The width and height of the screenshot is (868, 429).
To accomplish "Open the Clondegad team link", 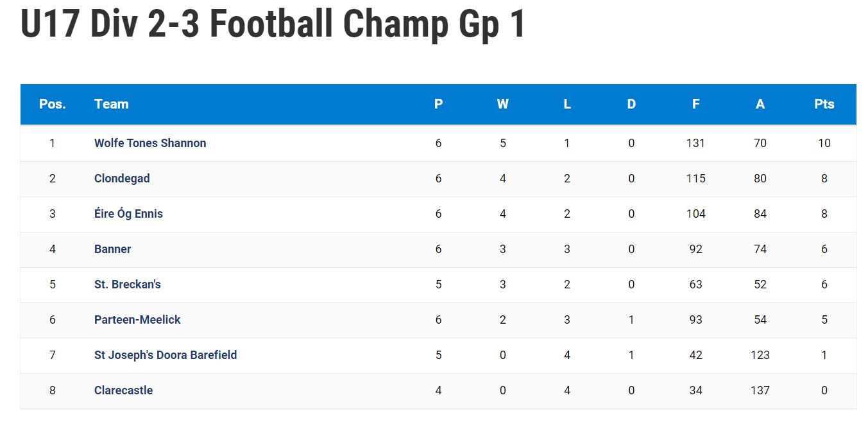I will coord(122,179).
